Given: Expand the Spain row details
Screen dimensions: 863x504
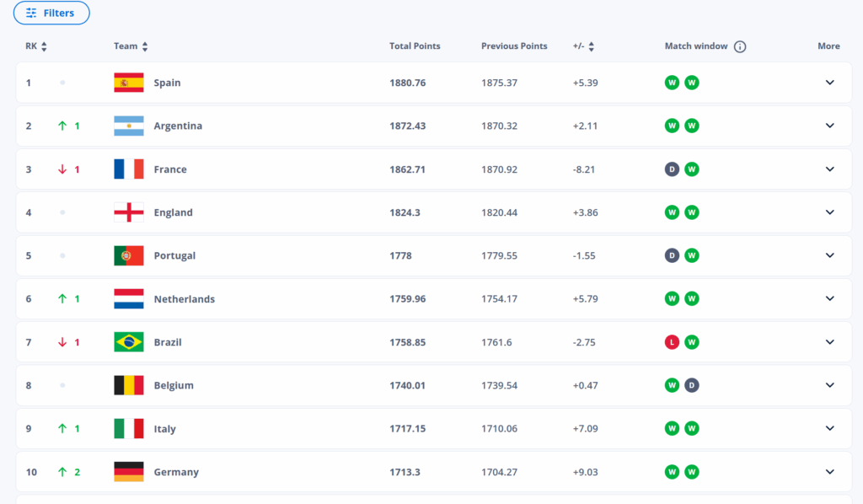Looking at the screenshot, I should [x=829, y=83].
